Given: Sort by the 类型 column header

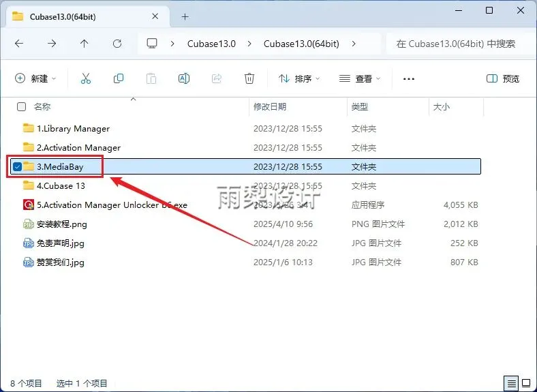Looking at the screenshot, I should point(360,107).
